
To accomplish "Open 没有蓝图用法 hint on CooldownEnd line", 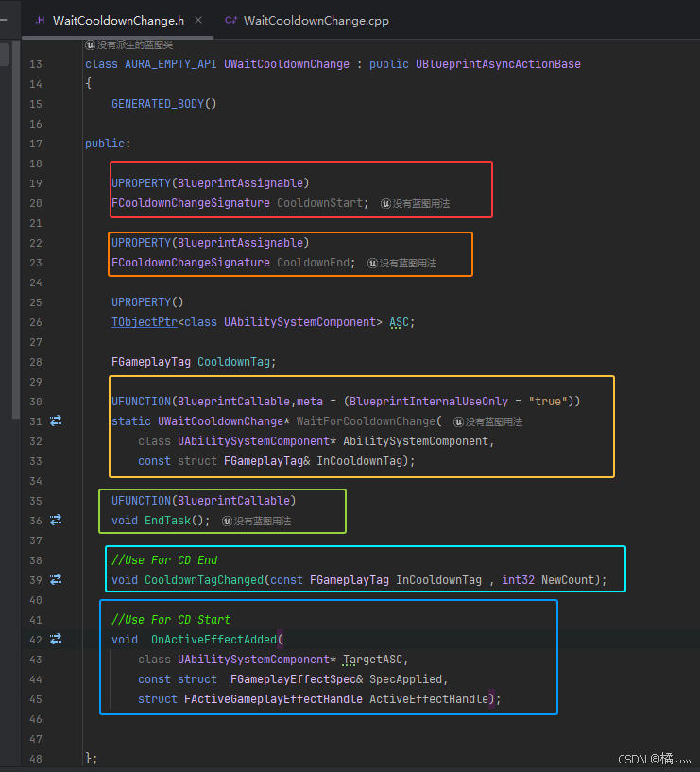I will tap(407, 263).
